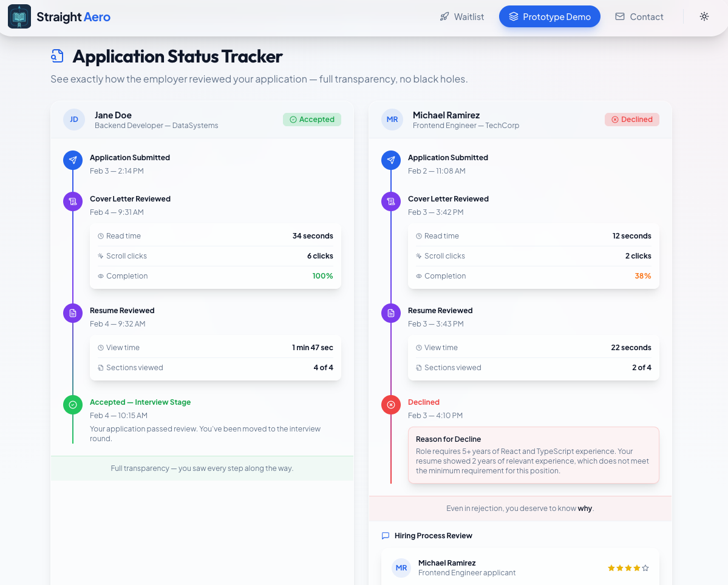The width and height of the screenshot is (728, 585).
Task: Click the Declined status badge on Michael's card
Action: [x=631, y=119]
